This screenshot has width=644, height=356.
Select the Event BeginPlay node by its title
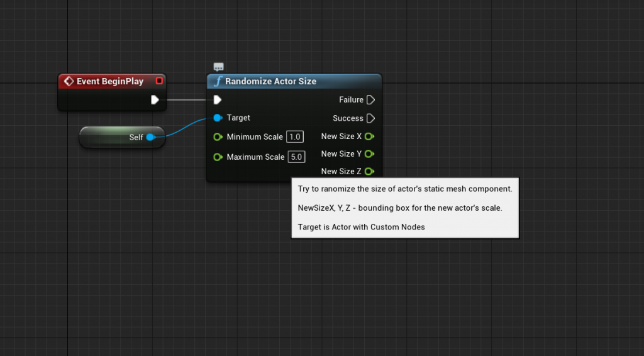click(x=110, y=81)
